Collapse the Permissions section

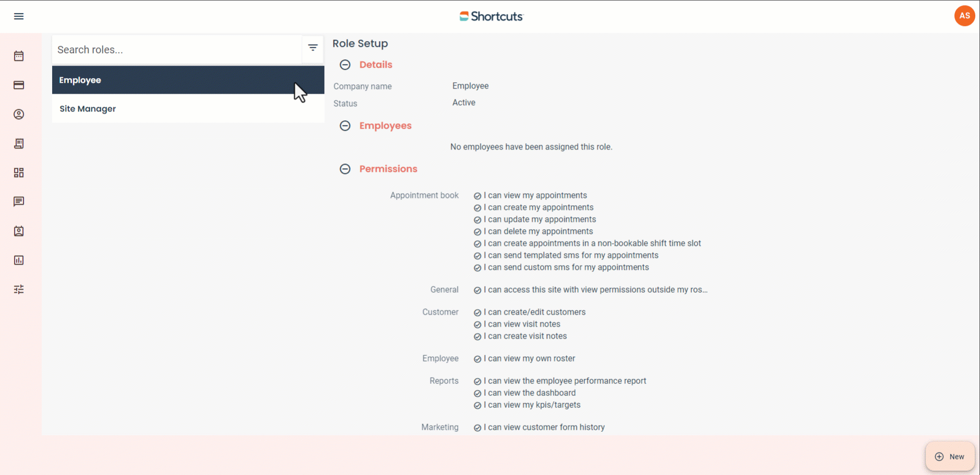(x=345, y=169)
